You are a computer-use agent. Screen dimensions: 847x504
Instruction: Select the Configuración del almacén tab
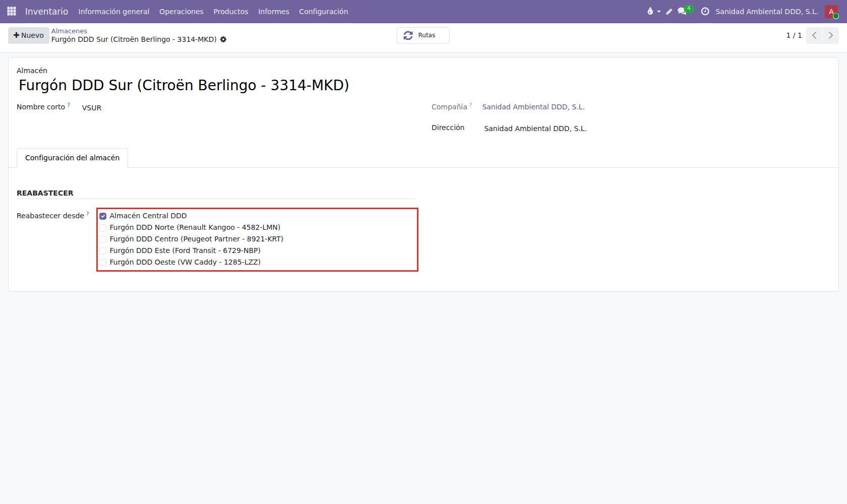pyautogui.click(x=72, y=158)
